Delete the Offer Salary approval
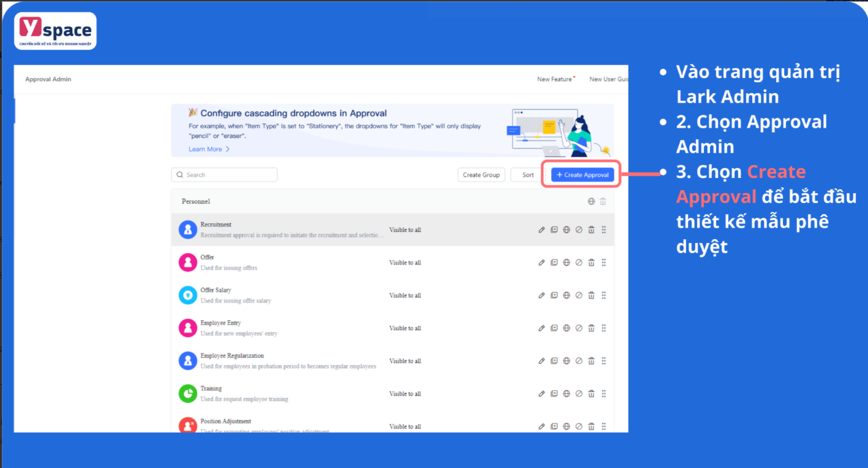Screen dimensions: 868x468 tap(592, 296)
